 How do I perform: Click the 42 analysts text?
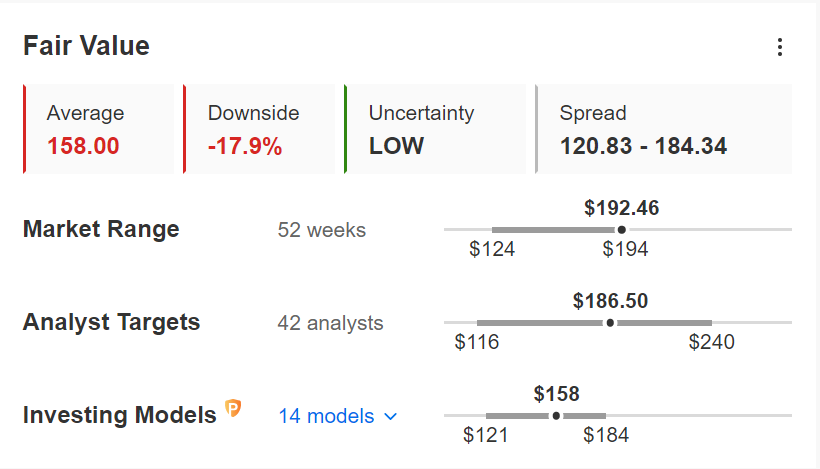coord(331,323)
